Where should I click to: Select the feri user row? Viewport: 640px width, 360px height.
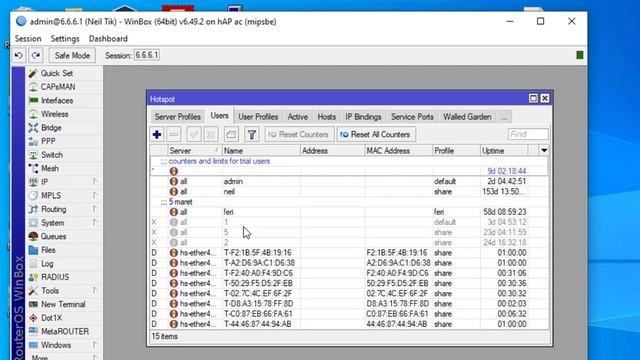coord(349,212)
